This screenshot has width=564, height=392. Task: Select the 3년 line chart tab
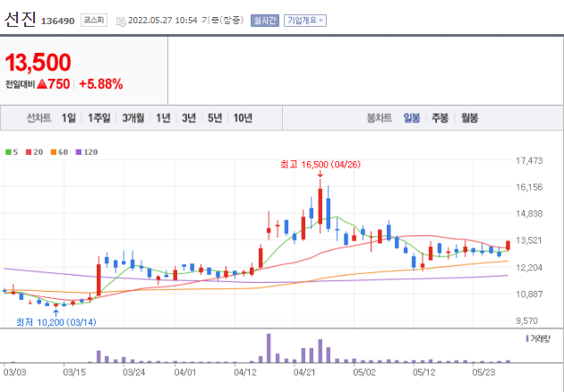pyautogui.click(x=189, y=118)
